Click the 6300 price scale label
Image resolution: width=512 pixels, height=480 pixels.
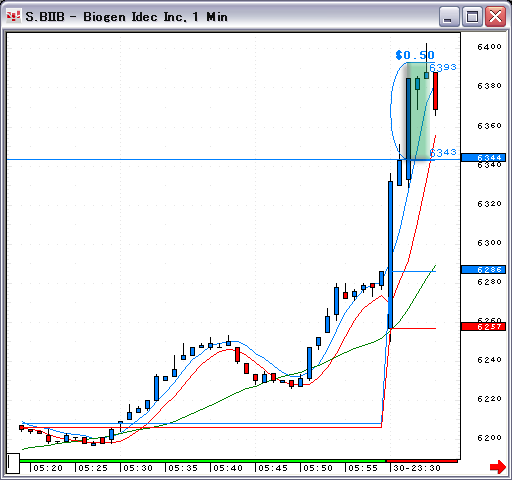(x=489, y=243)
